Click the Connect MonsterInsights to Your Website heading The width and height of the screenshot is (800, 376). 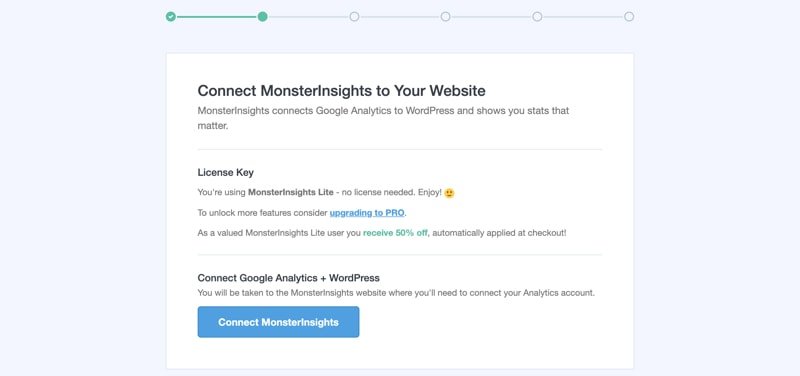pyautogui.click(x=341, y=91)
